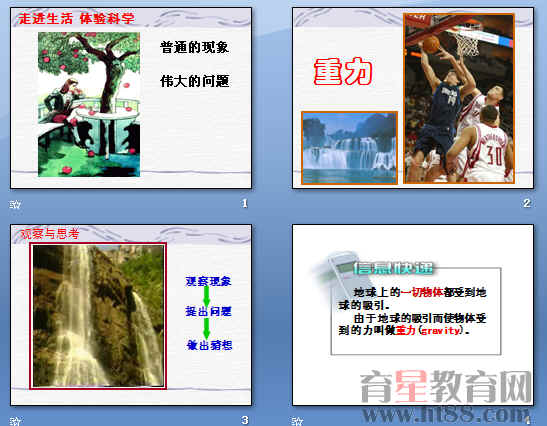
Task: Click the animation icon below slide 1
Action: coord(15,204)
